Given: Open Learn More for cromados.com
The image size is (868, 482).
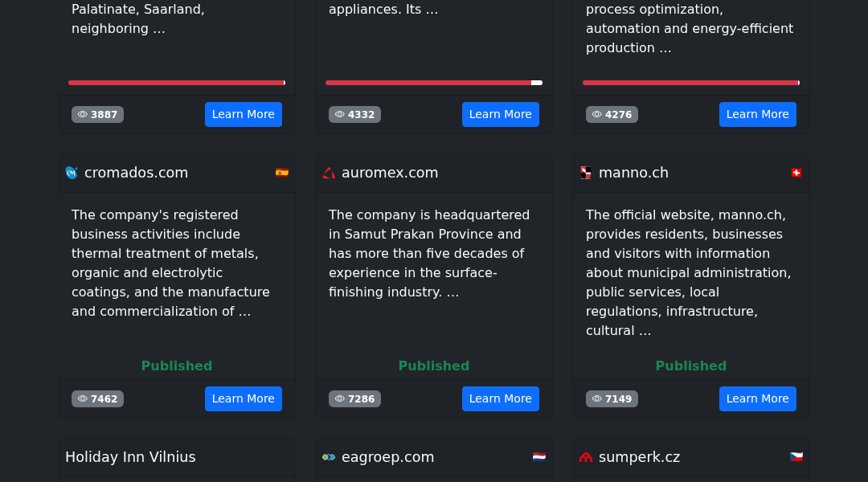Looking at the screenshot, I should click(243, 399).
